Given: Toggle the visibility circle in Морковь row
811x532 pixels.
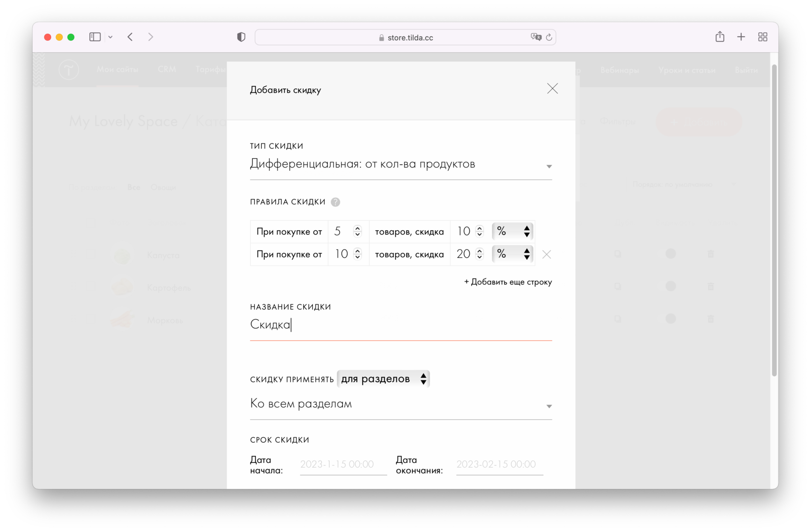Looking at the screenshot, I should click(x=671, y=319).
